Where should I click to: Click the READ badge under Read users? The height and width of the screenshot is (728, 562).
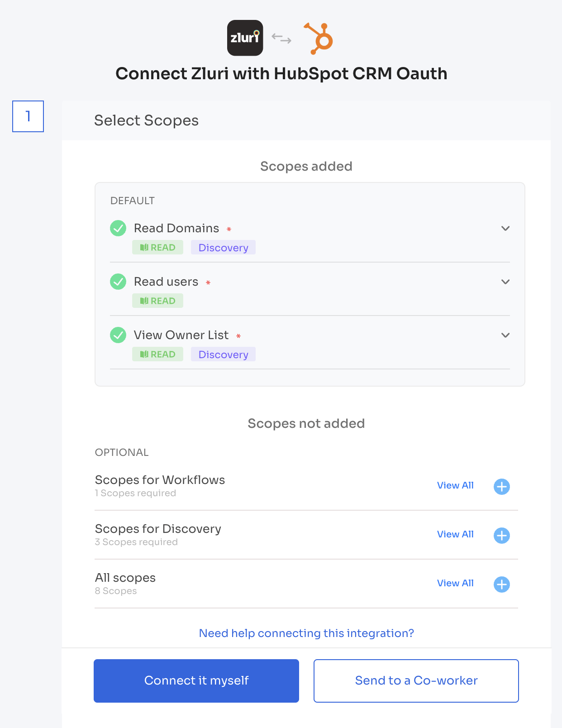(157, 301)
